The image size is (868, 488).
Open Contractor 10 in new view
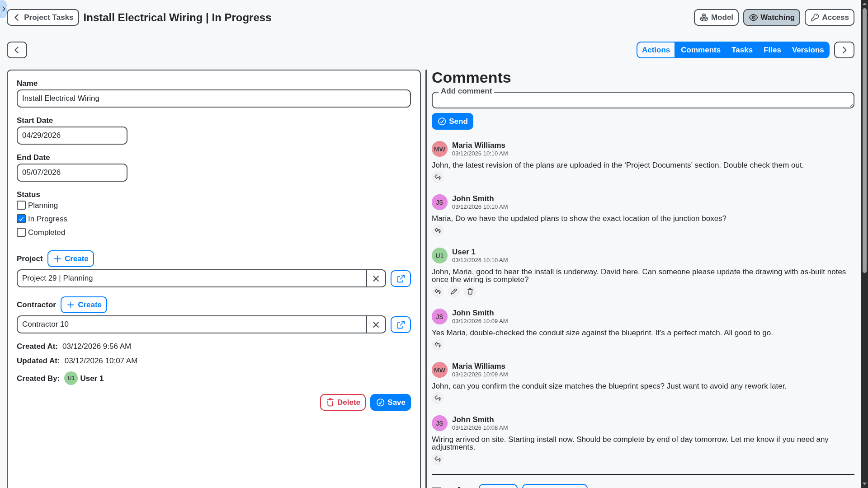click(400, 324)
